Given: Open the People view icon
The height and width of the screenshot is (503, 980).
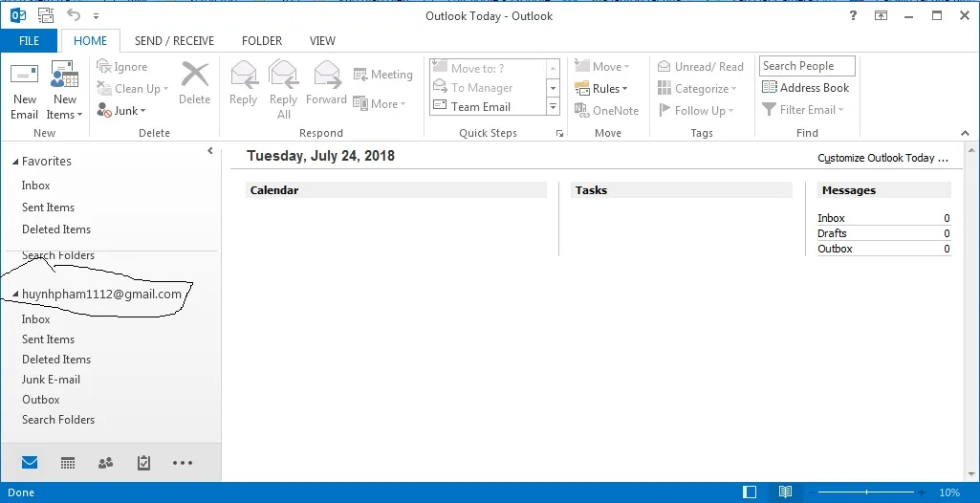Looking at the screenshot, I should coord(105,463).
